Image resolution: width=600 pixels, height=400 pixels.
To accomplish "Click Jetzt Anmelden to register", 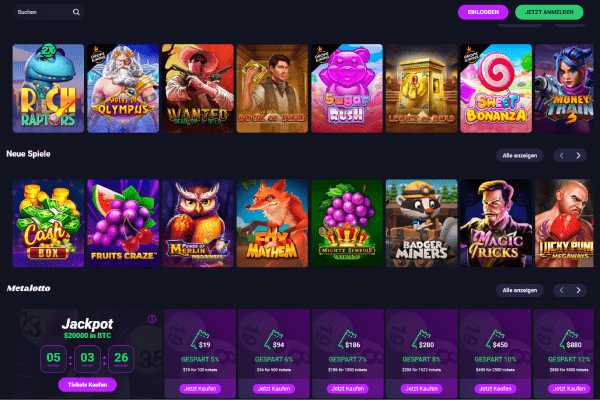I will click(x=549, y=12).
